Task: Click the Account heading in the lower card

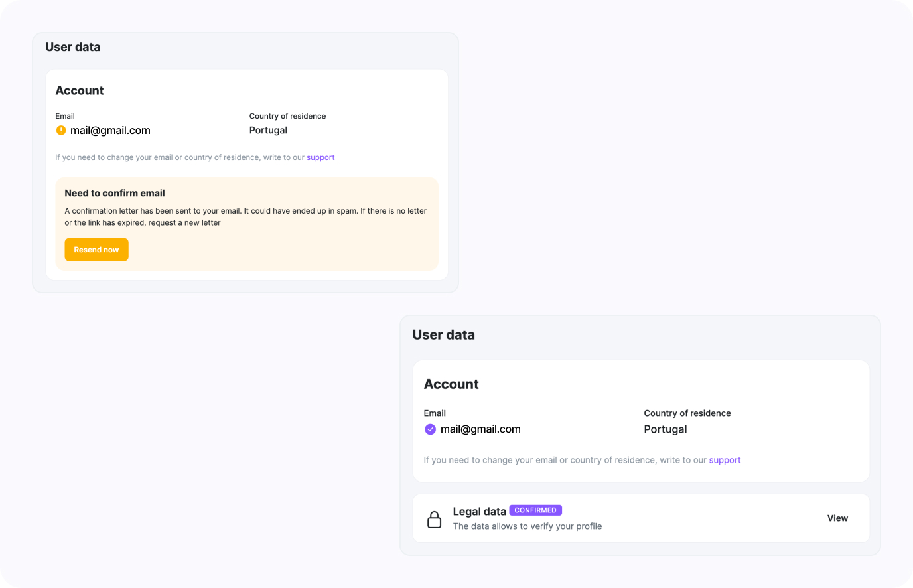Action: pyautogui.click(x=451, y=384)
